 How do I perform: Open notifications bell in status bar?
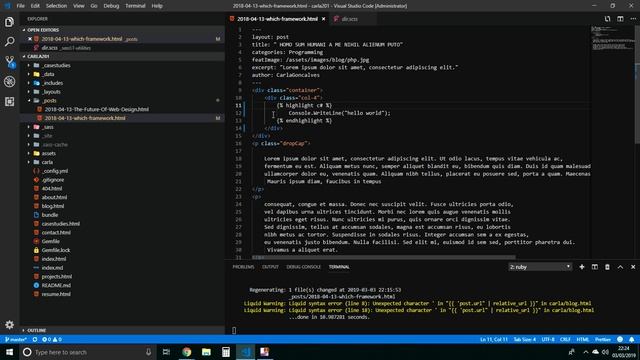pyautogui.click(x=632, y=340)
